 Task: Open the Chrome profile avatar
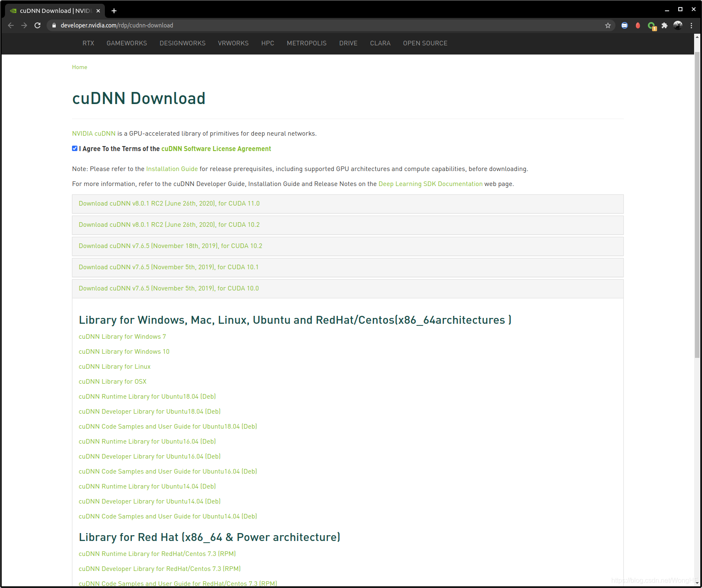[x=678, y=25]
